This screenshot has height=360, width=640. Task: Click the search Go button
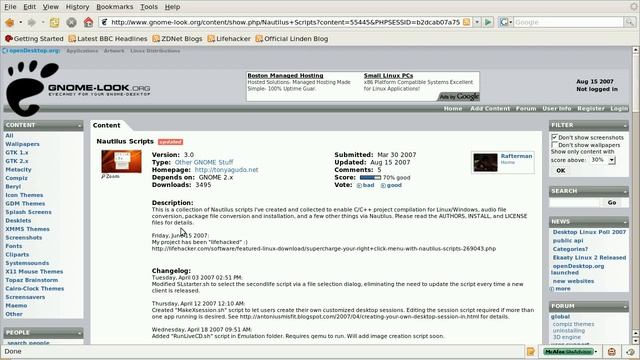click(x=612, y=202)
